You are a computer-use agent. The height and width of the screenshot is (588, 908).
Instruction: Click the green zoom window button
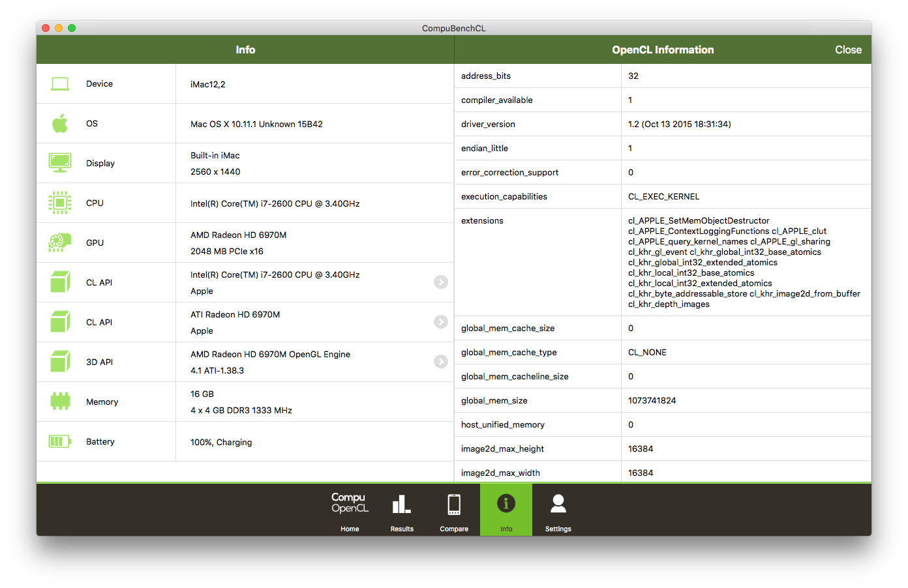click(72, 28)
